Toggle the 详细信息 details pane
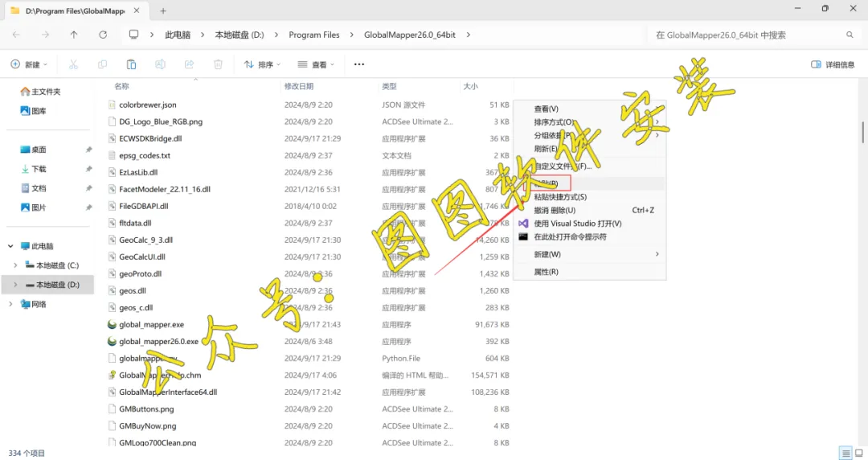 [x=833, y=64]
